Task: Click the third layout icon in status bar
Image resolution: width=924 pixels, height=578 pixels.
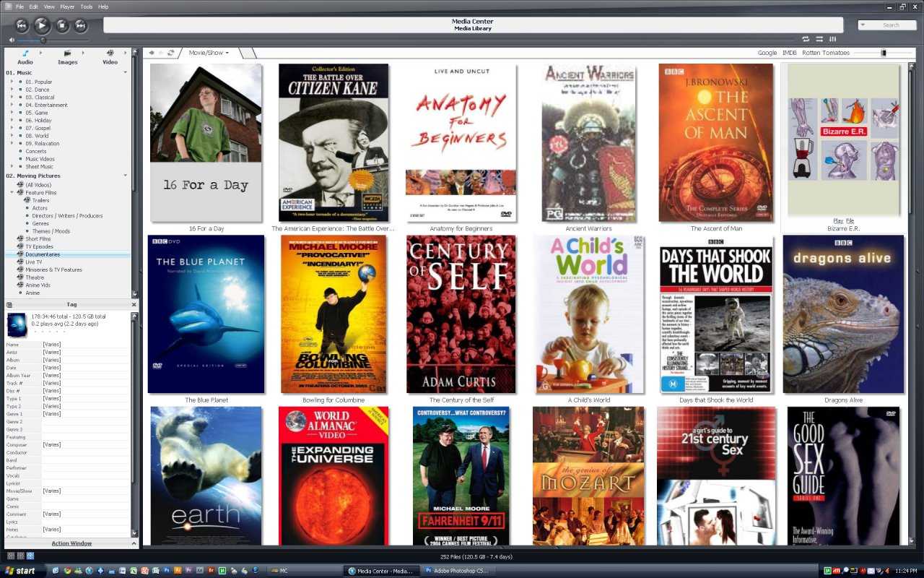Action: (30, 556)
